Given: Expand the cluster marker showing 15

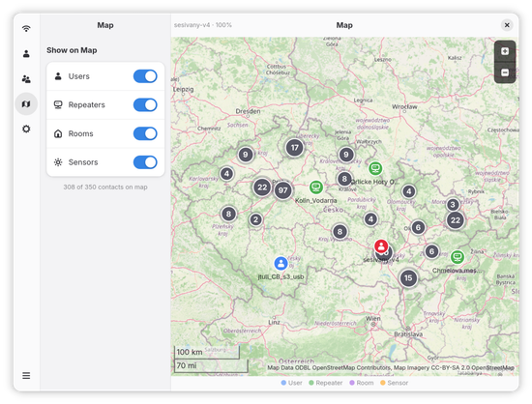Looking at the screenshot, I should 408,278.
